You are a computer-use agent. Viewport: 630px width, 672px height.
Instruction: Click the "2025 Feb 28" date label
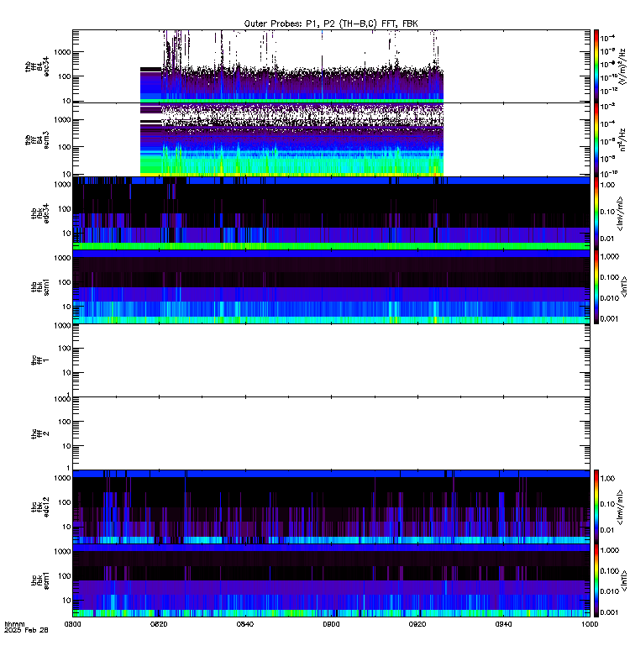coord(26,630)
